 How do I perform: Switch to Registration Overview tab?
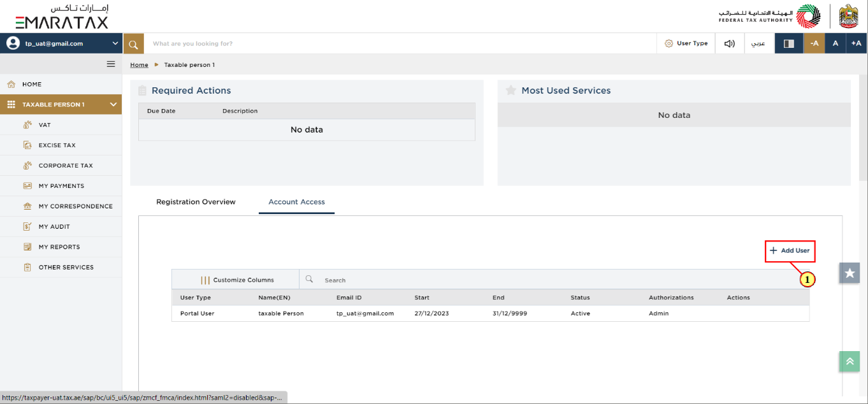pyautogui.click(x=196, y=202)
